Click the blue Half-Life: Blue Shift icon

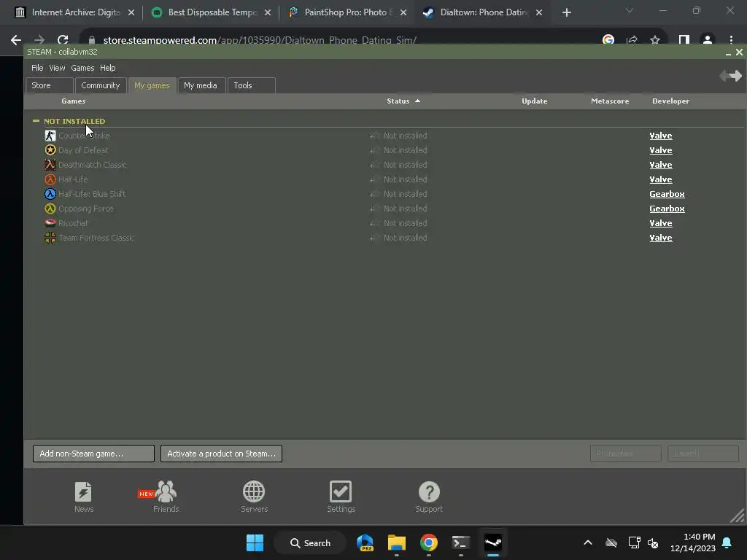pos(50,194)
